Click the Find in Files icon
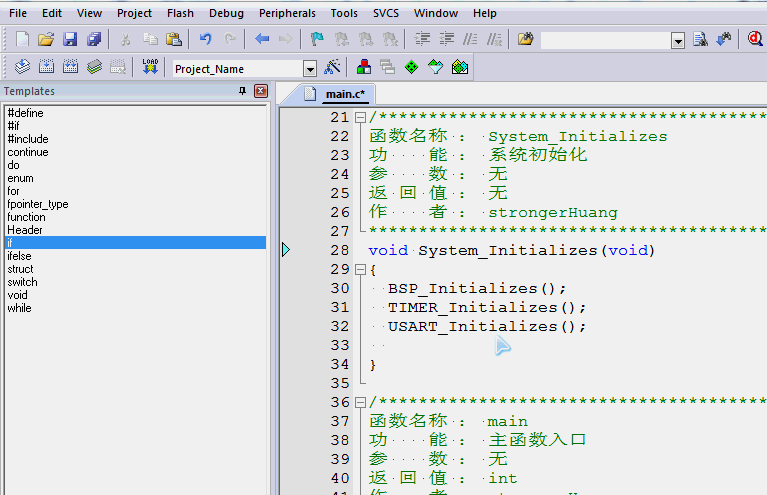The width and height of the screenshot is (767, 495). point(525,40)
